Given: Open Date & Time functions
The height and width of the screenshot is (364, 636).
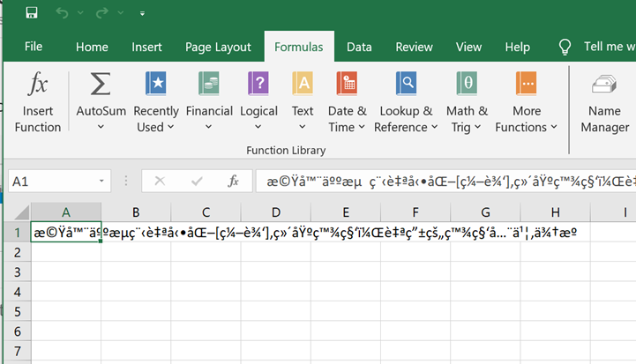Looking at the screenshot, I should [347, 85].
